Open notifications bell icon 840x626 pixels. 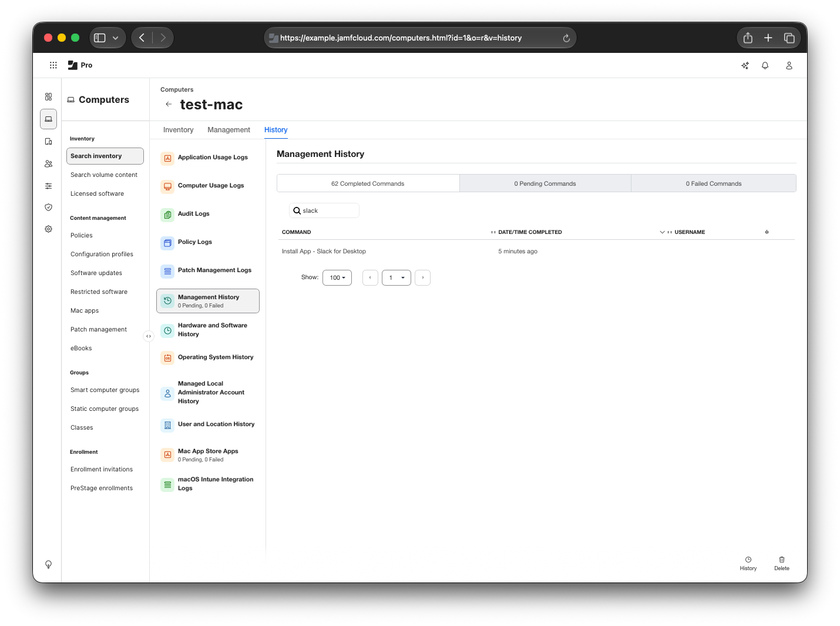765,66
